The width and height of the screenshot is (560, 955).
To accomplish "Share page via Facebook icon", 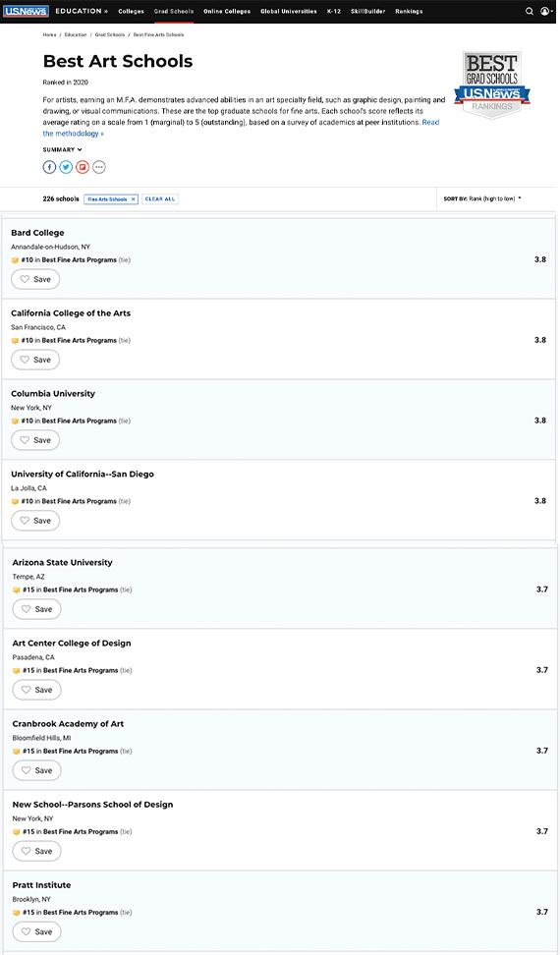I will click(49, 167).
